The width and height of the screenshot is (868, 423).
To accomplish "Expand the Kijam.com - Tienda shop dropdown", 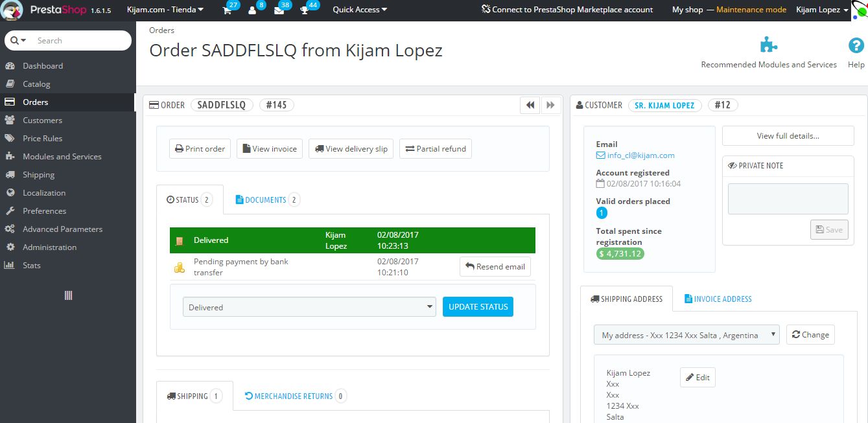I will point(165,10).
